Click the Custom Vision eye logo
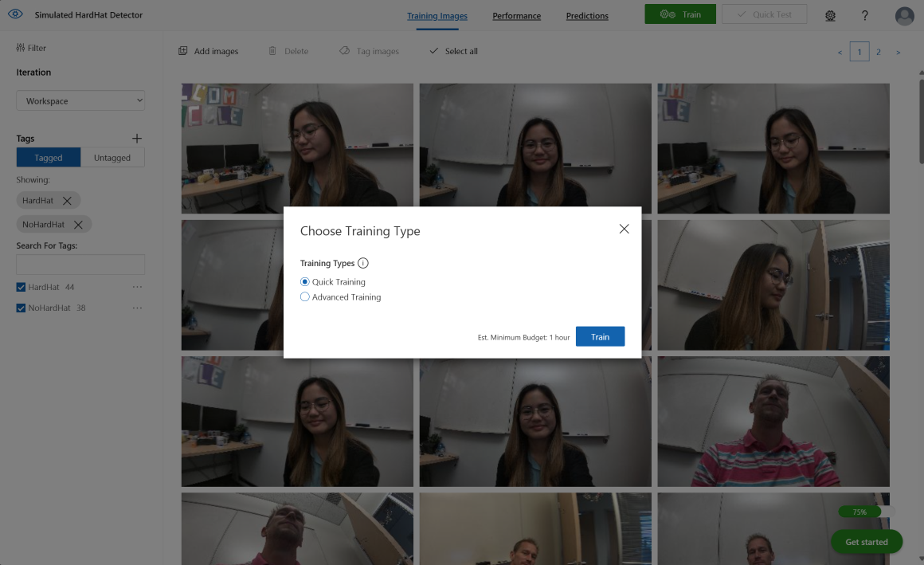Image resolution: width=924 pixels, height=565 pixels. [x=15, y=14]
